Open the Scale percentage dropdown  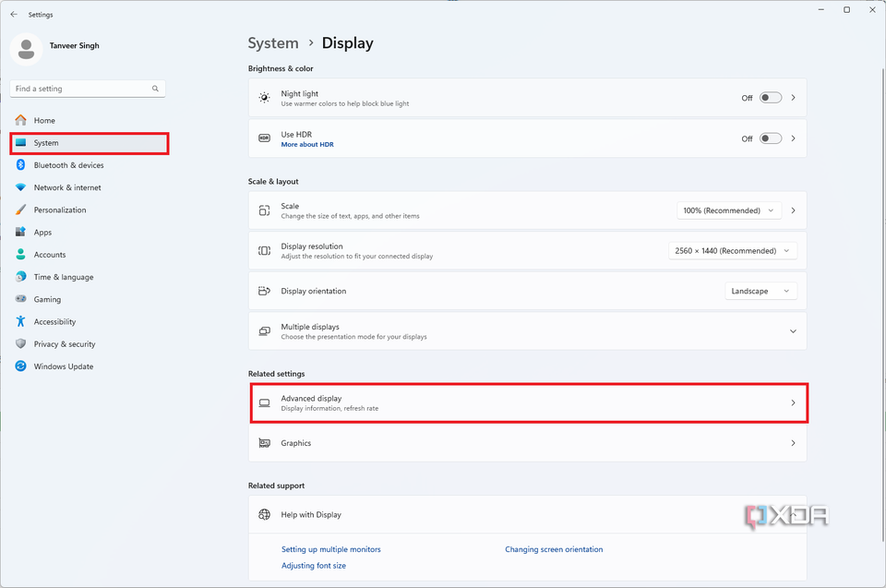(728, 210)
